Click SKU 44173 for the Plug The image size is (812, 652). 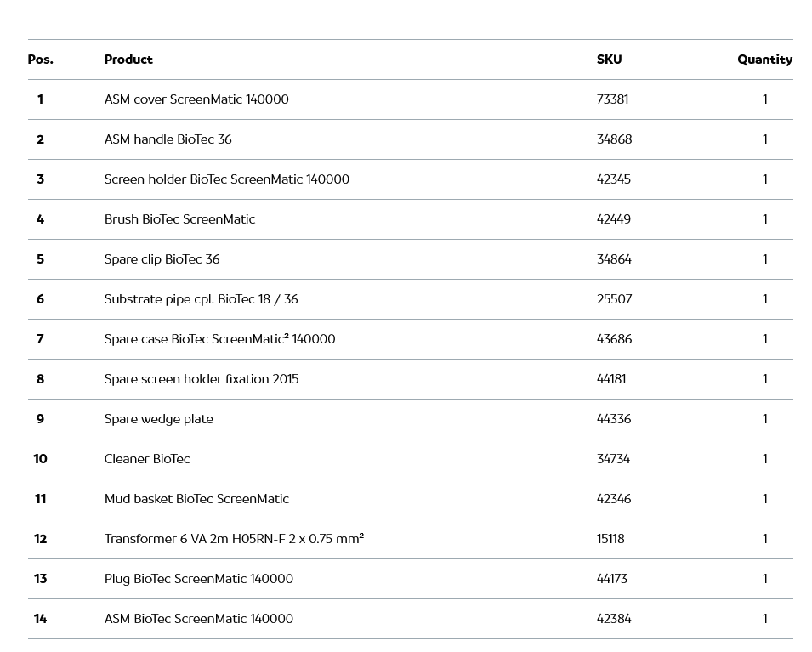pos(612,579)
